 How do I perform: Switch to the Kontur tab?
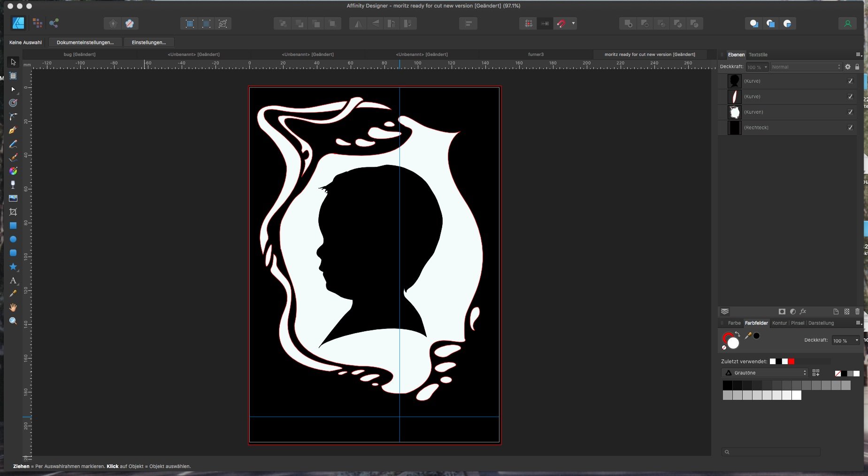779,323
